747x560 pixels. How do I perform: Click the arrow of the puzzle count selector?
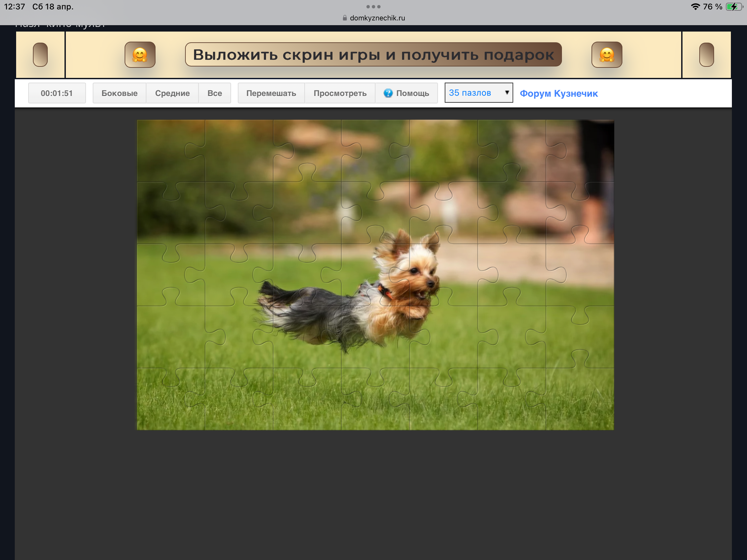(507, 92)
